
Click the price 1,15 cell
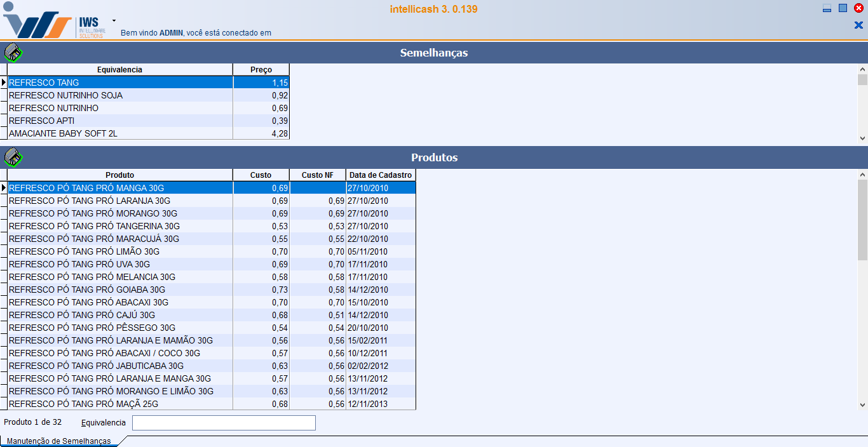tap(261, 83)
